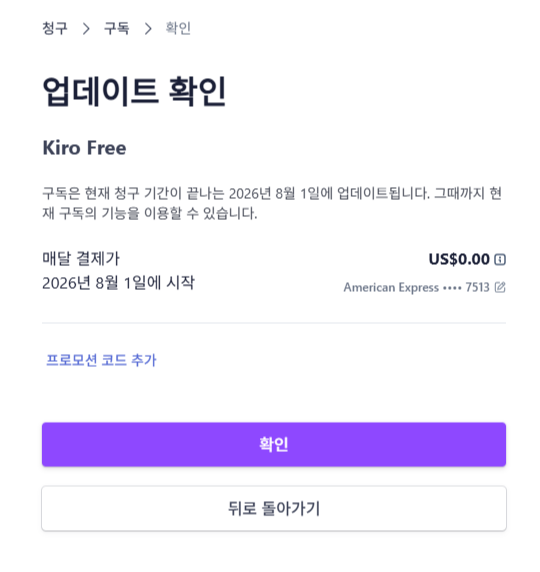Go to the 청구 breadcrumb
540x572 pixels.
click(x=55, y=28)
